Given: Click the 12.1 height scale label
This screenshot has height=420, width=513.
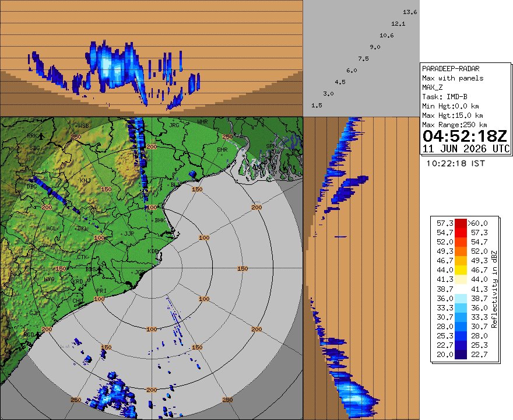Looking at the screenshot, I should (398, 23).
